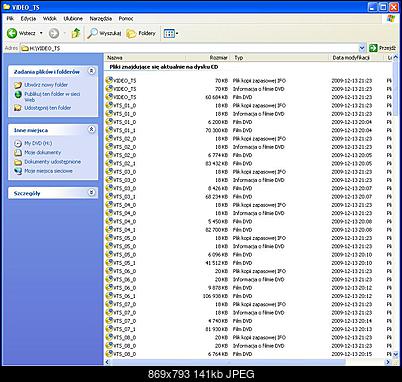
Task: Select the VTS_06_1 106 930 KB file icon
Action: click(x=109, y=296)
